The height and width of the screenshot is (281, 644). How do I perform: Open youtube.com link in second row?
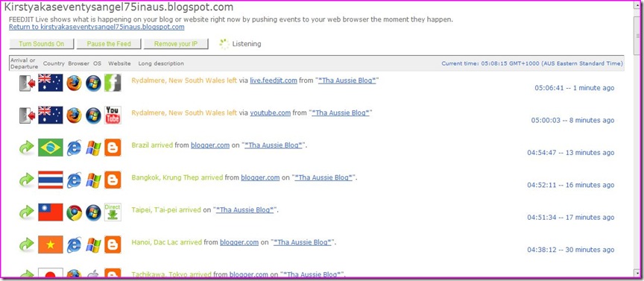click(x=271, y=113)
